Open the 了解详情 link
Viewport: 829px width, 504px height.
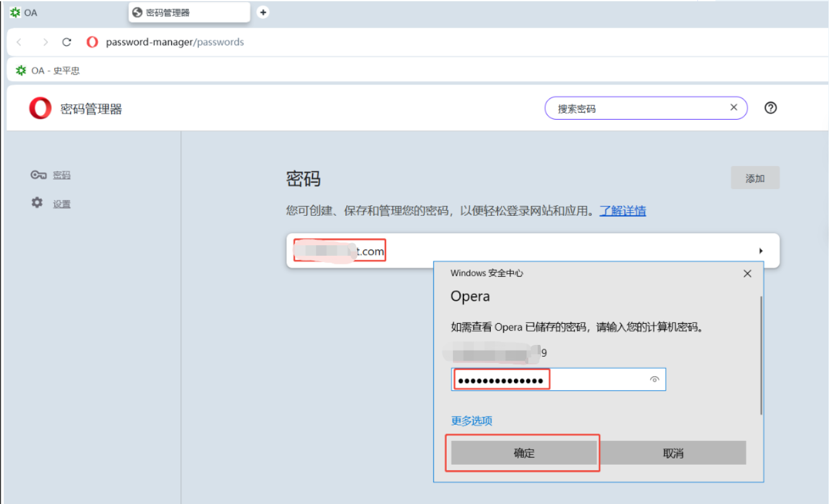(623, 211)
